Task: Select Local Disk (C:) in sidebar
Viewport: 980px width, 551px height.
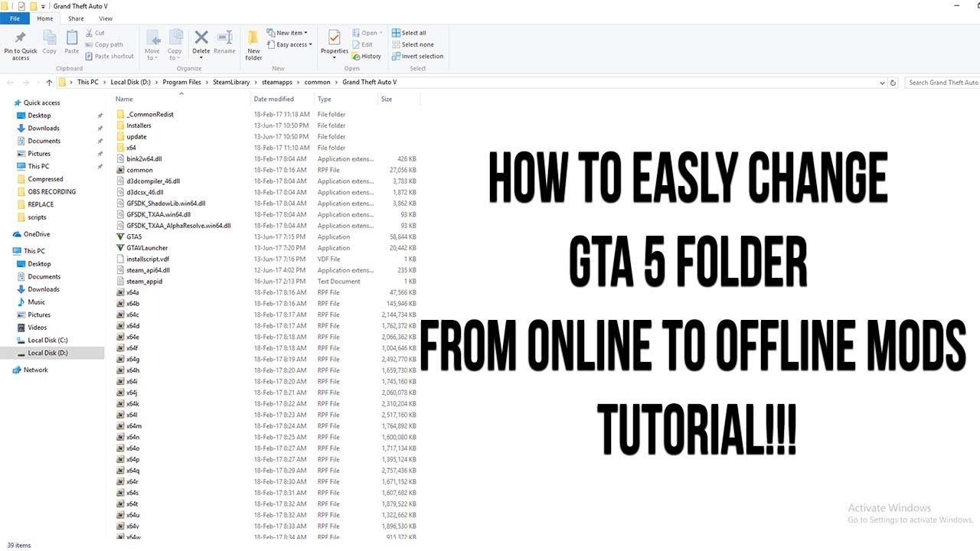Action: [47, 341]
